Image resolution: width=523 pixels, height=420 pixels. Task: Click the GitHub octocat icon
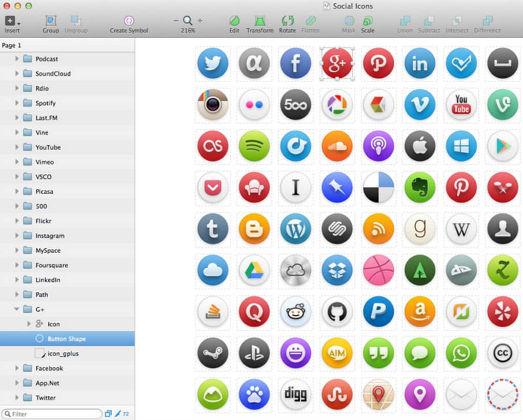pos(337,311)
